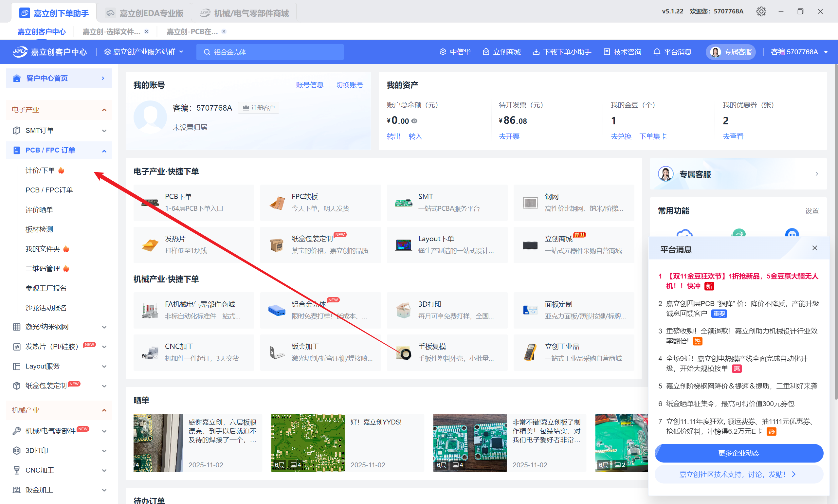Screen dimensions: 838x504
Task: Click the 专属客服 avatar in header
Action: (715, 52)
